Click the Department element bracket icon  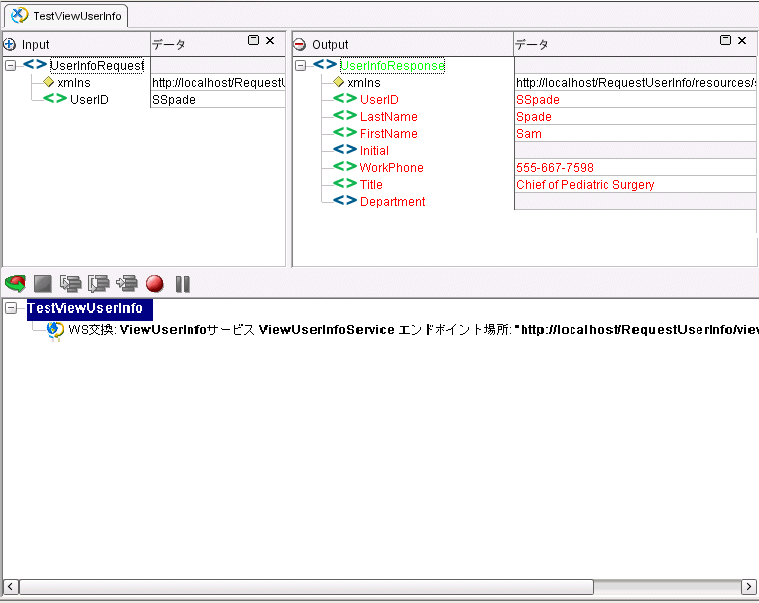345,200
